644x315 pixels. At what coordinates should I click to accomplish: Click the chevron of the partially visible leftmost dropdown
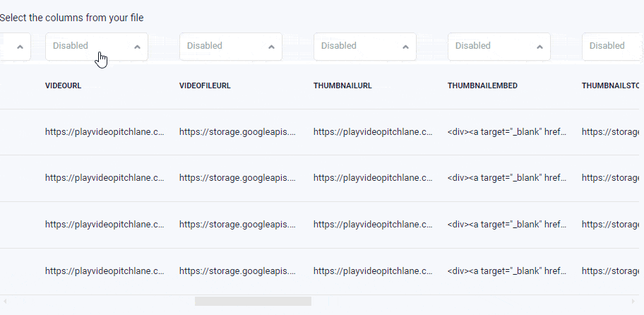click(x=20, y=47)
